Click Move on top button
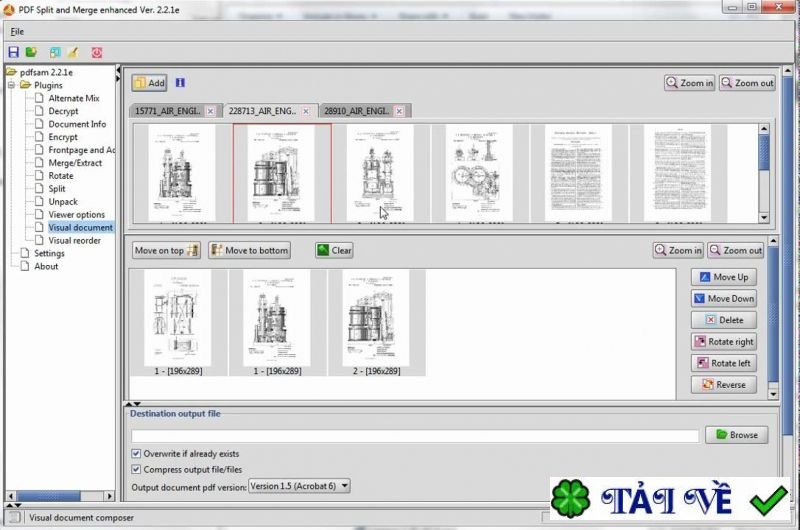Screen dimensions: 800x530 pyautogui.click(x=166, y=250)
